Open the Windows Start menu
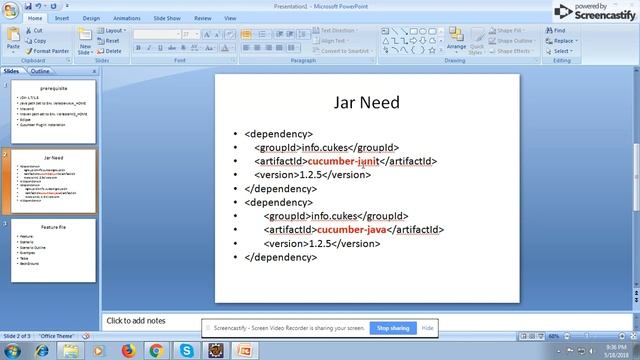Viewport: 640px width, 360px height. pos(12,351)
